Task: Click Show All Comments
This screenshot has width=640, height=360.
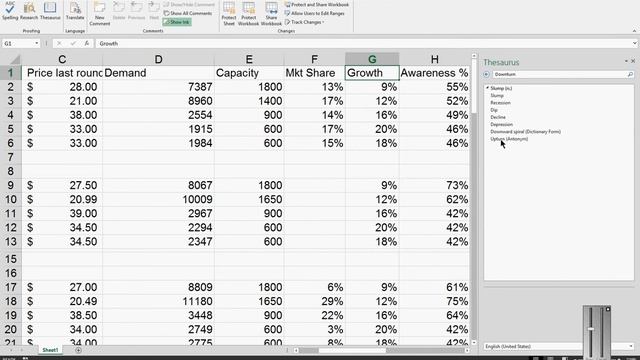Action: tap(188, 13)
